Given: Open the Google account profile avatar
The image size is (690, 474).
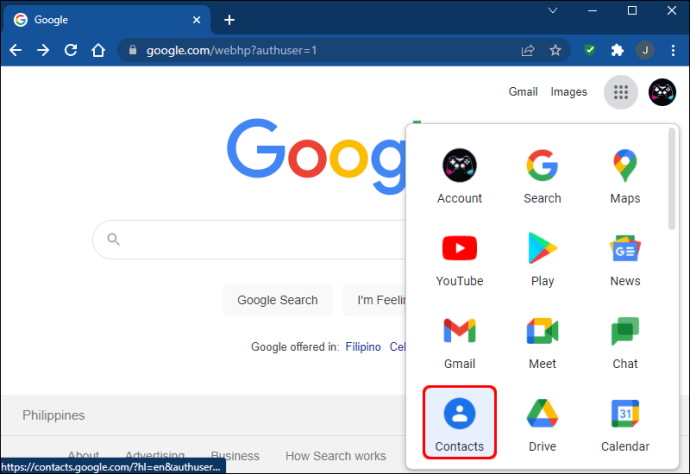Looking at the screenshot, I should click(662, 92).
